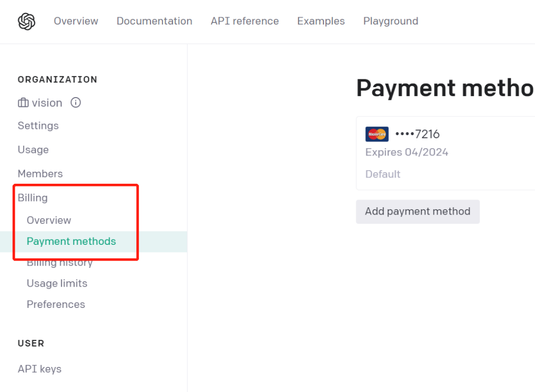The height and width of the screenshot is (392, 535).
Task: Click the Add payment method button
Action: click(417, 211)
